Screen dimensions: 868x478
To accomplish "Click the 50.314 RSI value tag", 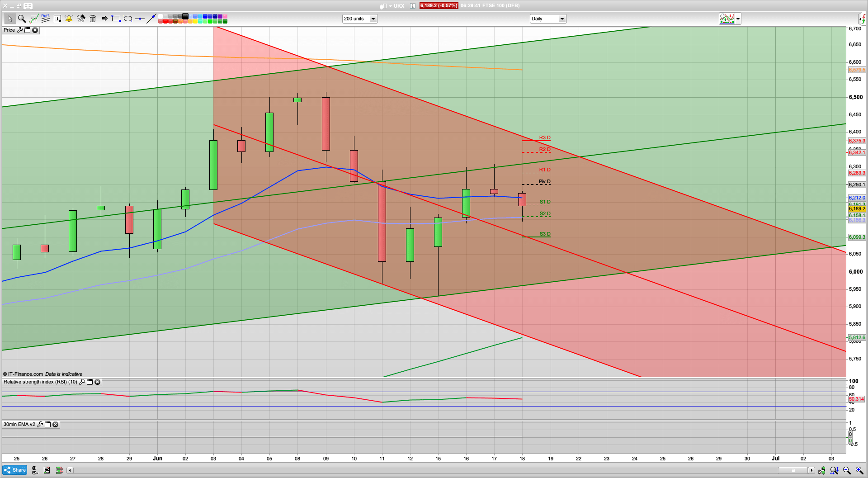I will (x=857, y=399).
